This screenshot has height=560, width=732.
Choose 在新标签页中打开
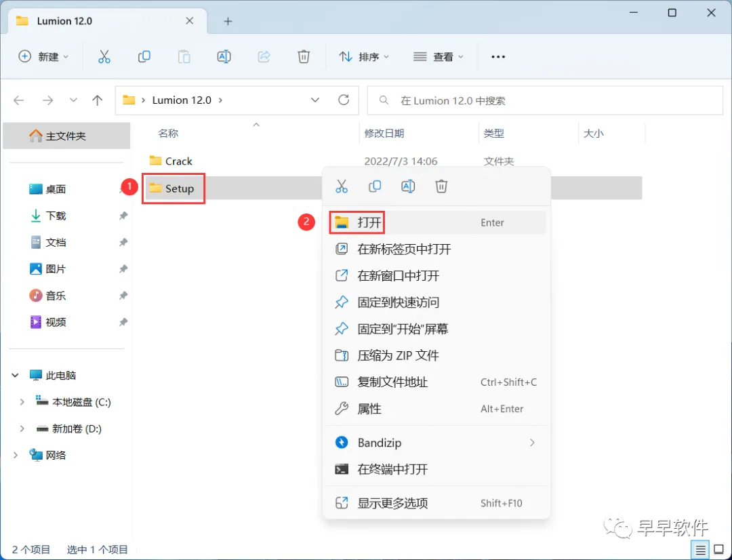point(437,249)
